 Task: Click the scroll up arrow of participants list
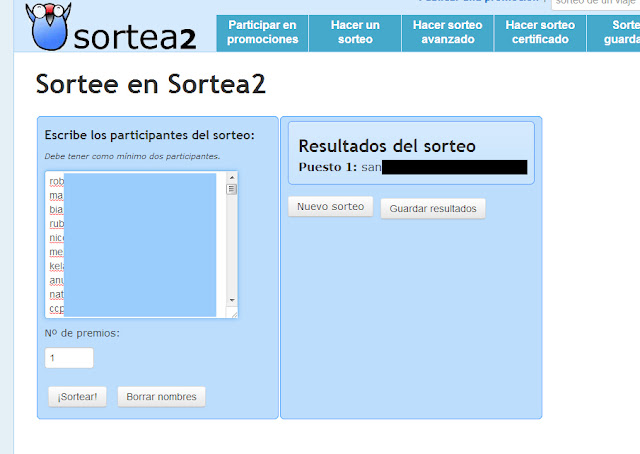232,177
